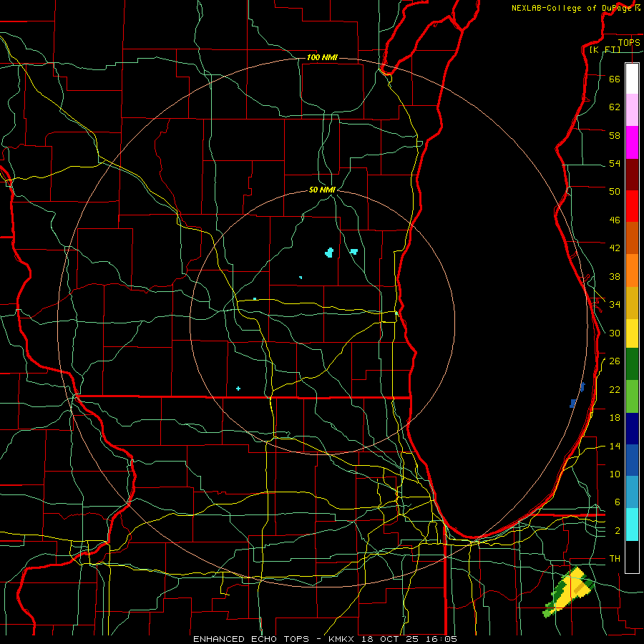
Task: Click the medium blue legend band
Action: point(632,460)
